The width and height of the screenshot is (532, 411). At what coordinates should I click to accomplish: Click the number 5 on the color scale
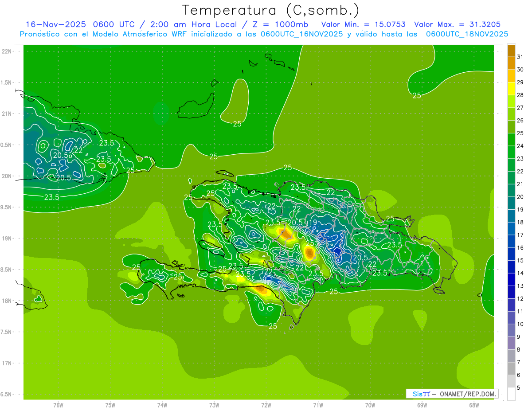click(519, 388)
